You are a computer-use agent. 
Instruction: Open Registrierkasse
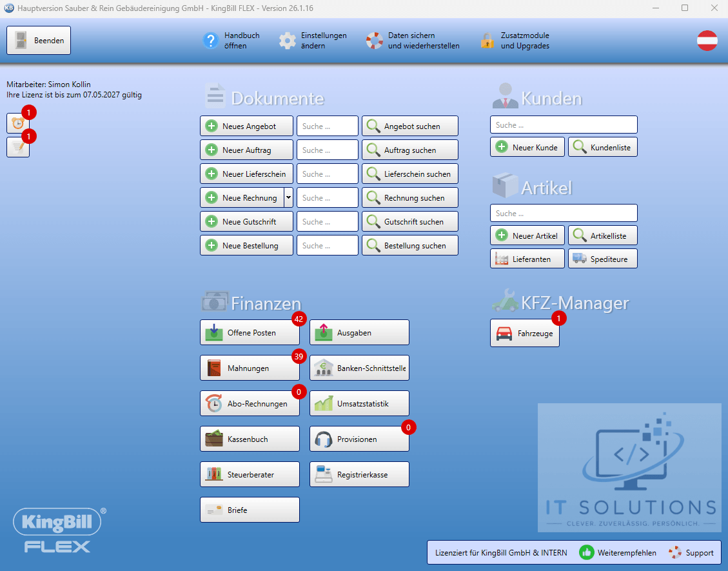click(x=359, y=474)
